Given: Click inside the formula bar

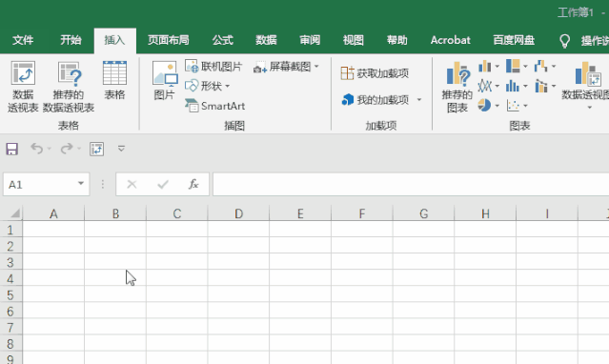Looking at the screenshot, I should tap(411, 184).
